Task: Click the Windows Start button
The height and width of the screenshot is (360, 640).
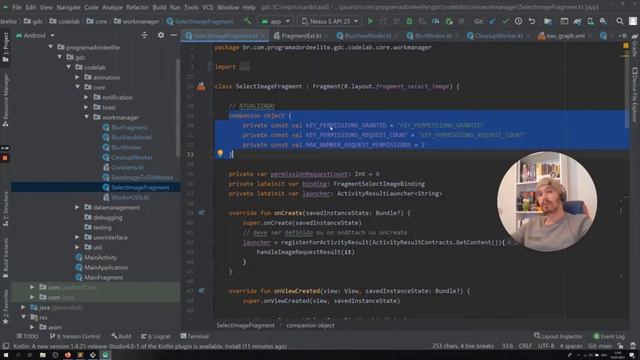Action: 5,355
